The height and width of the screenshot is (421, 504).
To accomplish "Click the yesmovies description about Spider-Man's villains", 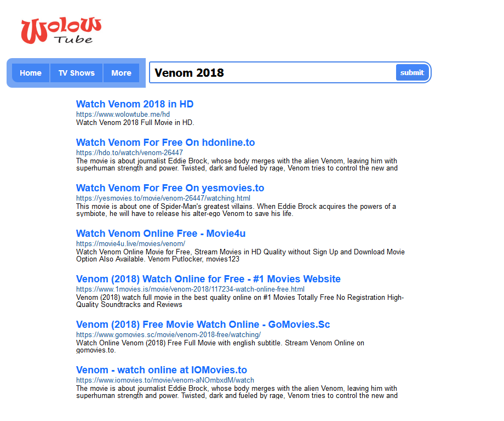I will coord(236,210).
